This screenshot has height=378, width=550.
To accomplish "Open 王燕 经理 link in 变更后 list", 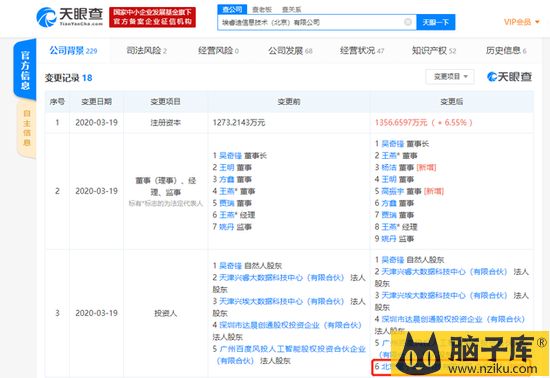I will [389, 227].
